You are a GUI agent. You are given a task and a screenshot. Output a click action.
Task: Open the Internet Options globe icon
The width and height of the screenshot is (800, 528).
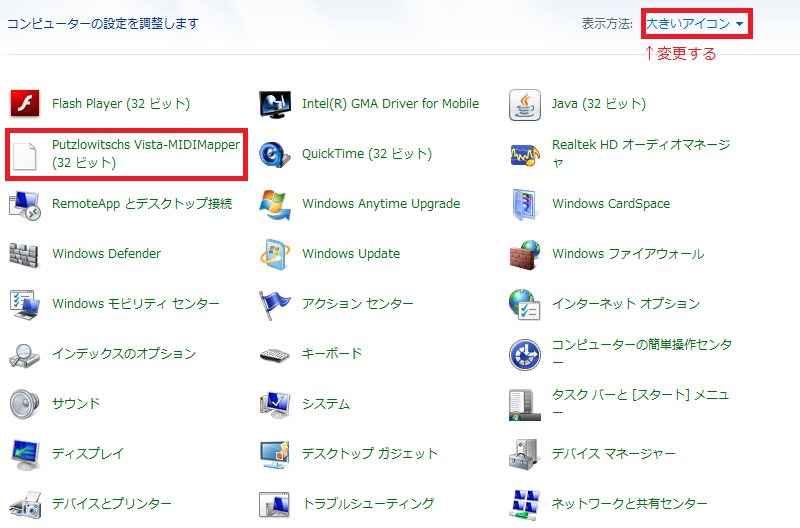(524, 305)
